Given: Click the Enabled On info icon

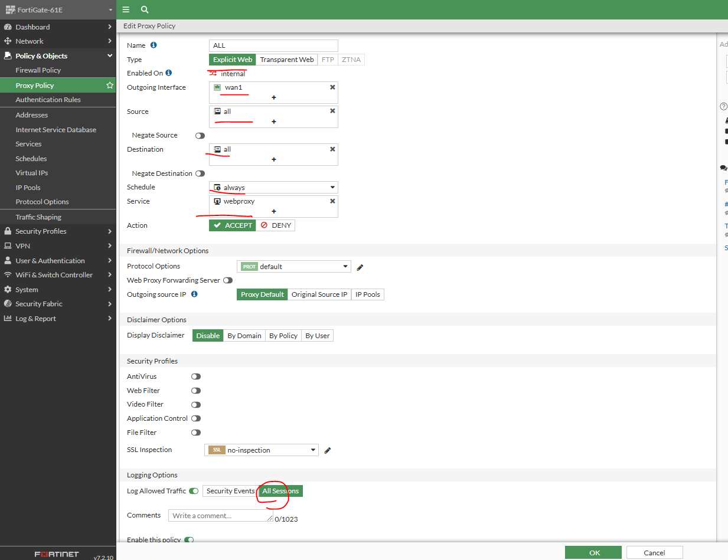Looking at the screenshot, I should point(168,73).
